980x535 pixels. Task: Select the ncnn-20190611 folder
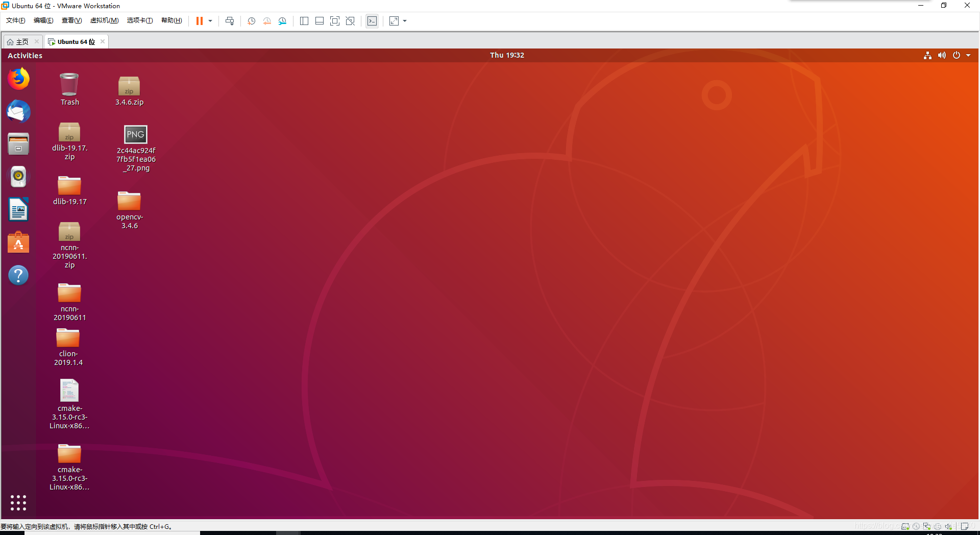69,302
